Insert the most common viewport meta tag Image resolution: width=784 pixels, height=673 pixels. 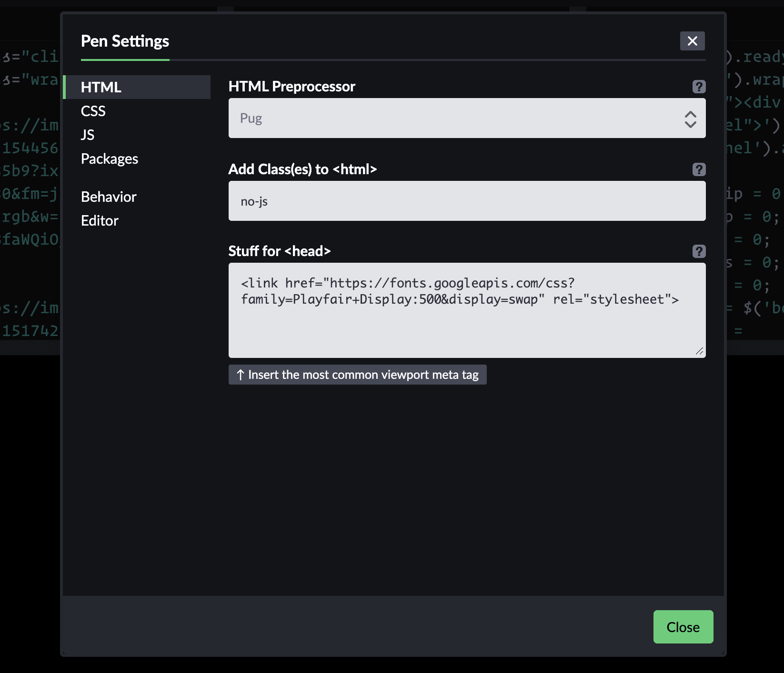357,375
